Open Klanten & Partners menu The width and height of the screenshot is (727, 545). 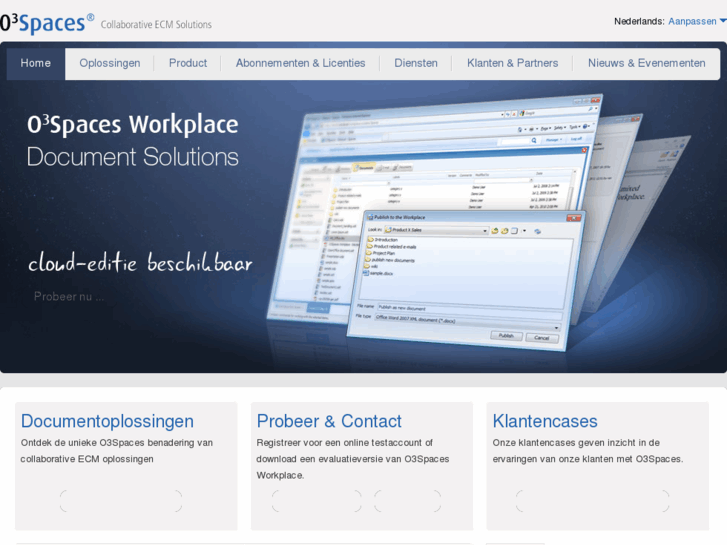pos(512,64)
